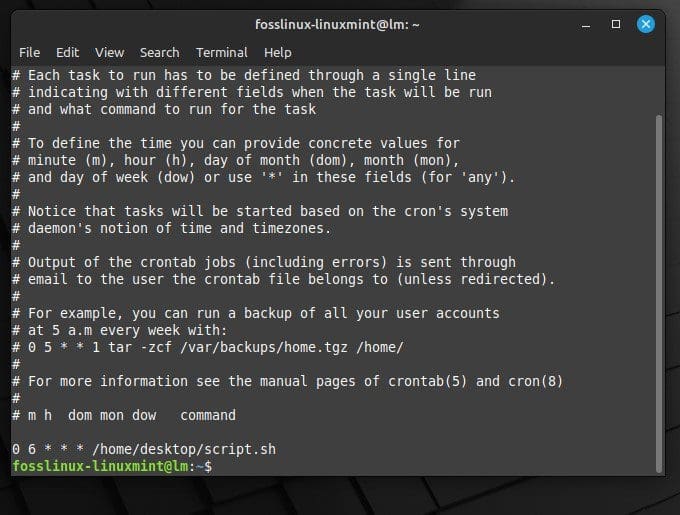680x515 pixels.
Task: Minimize the terminal window
Action: point(586,26)
